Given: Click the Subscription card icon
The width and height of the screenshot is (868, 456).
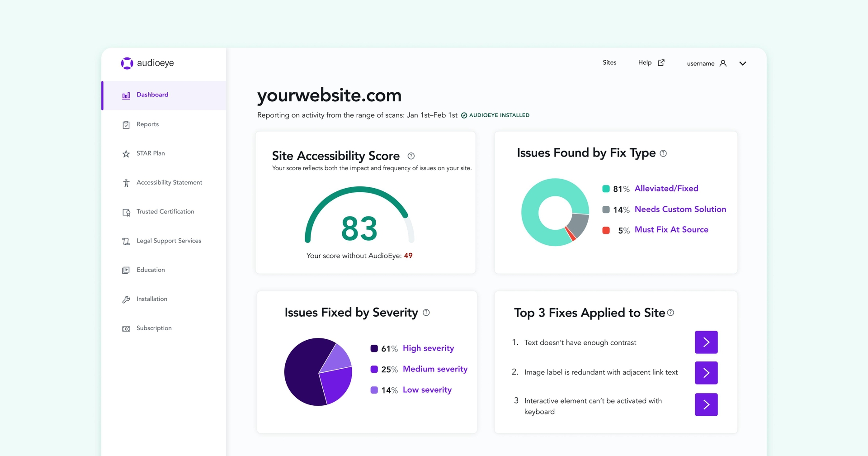Looking at the screenshot, I should point(126,328).
